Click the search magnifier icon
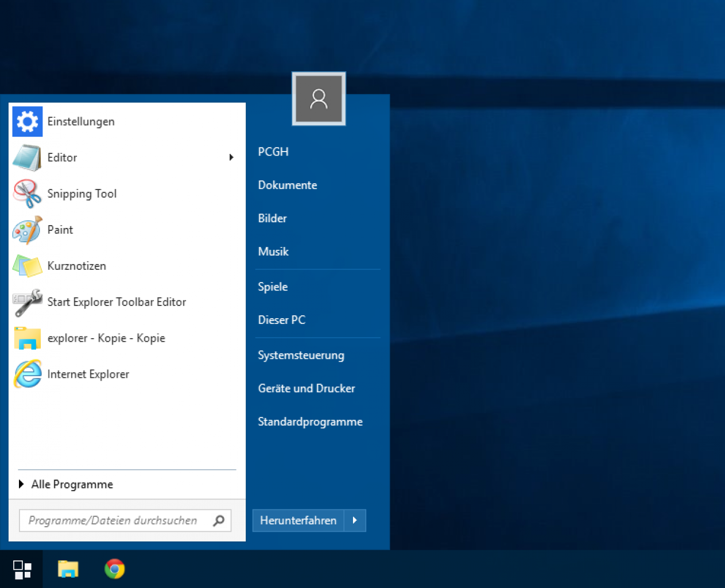 pyautogui.click(x=219, y=520)
